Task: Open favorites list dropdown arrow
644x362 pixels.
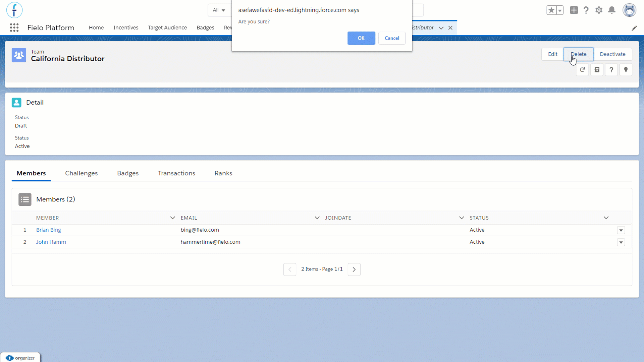Action: tap(560, 10)
